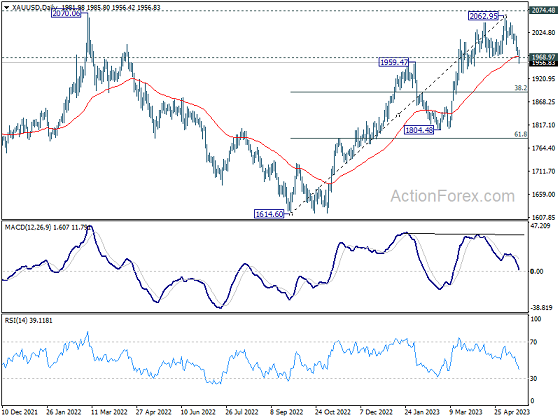
Task: Select the 2062.95 peak price label
Action: tap(483, 16)
